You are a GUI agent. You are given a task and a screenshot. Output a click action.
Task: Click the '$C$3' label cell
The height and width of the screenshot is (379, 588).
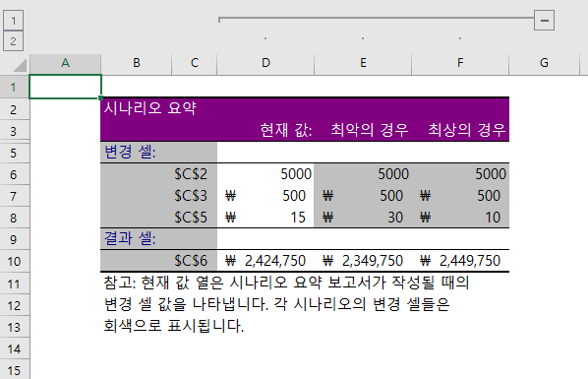click(191, 196)
